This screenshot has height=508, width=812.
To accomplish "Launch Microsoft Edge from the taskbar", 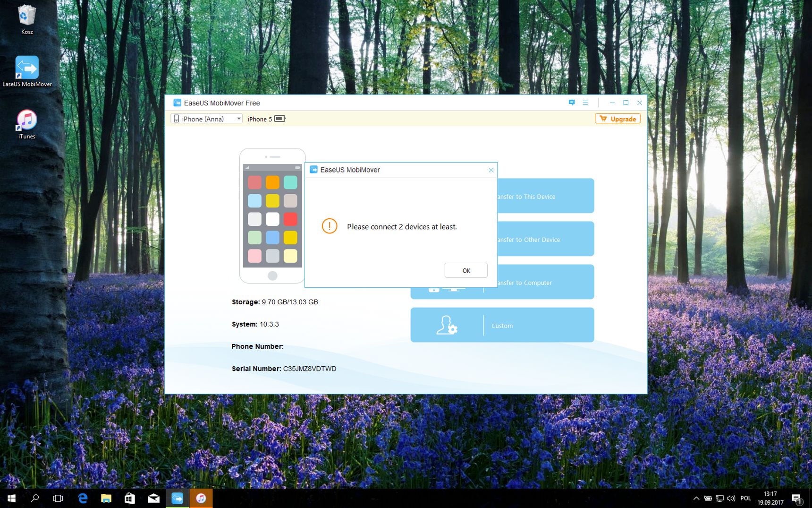I will click(x=83, y=498).
